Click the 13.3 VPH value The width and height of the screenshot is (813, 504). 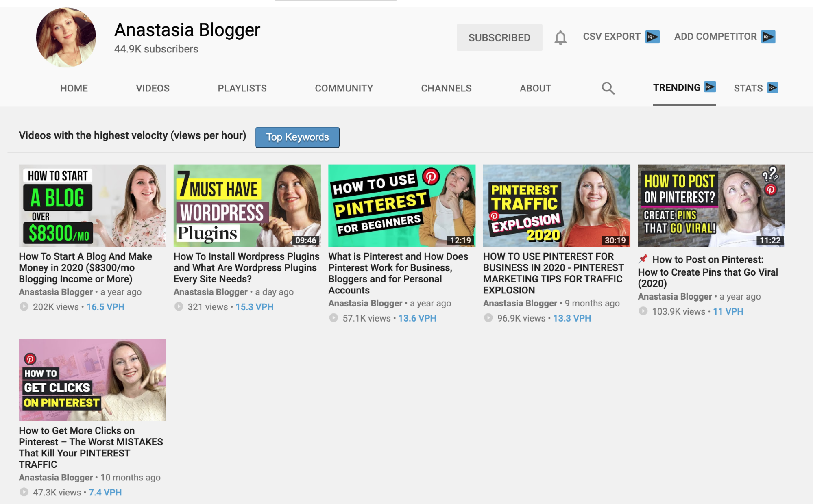tap(572, 318)
